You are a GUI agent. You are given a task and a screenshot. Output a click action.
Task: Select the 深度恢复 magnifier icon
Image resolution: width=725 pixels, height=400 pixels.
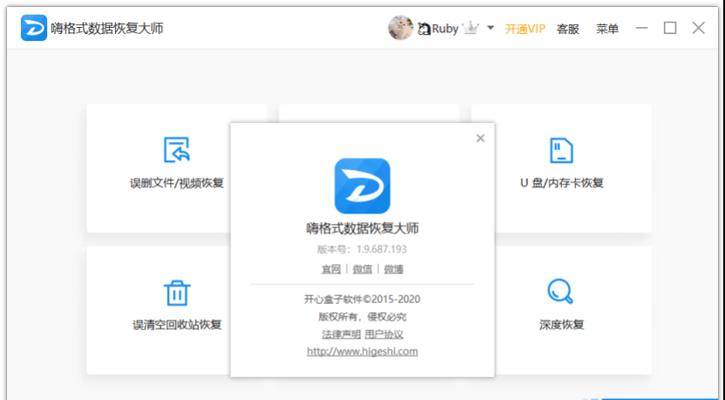[x=561, y=291]
